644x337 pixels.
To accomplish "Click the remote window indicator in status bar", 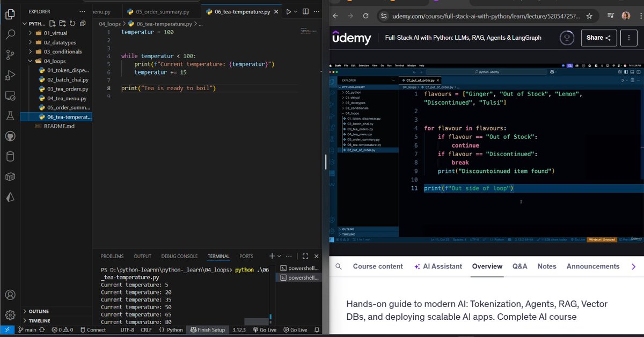I will [x=8, y=329].
